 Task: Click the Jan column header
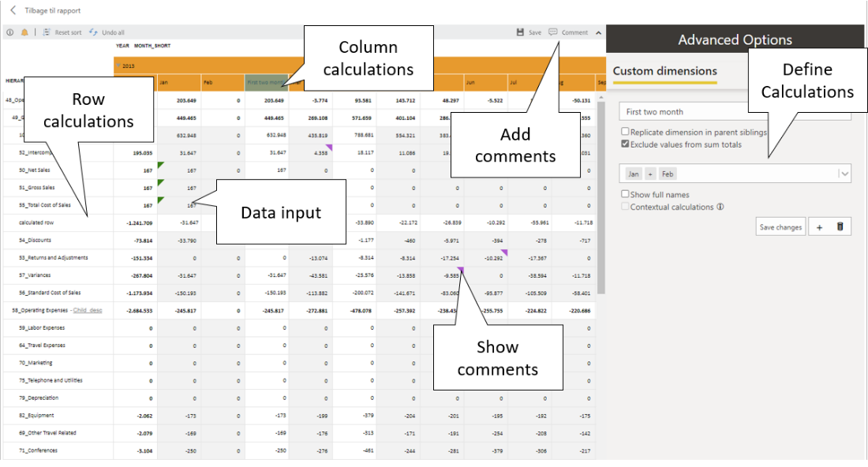point(179,83)
